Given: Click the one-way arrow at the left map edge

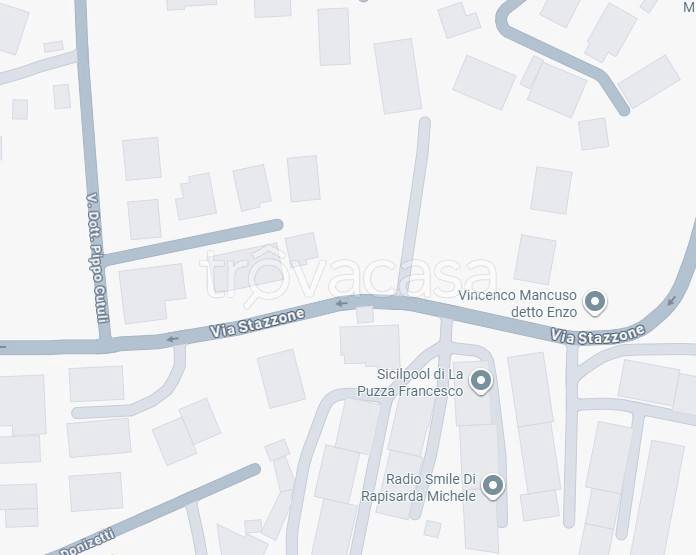Looking at the screenshot, I should coord(3,347).
